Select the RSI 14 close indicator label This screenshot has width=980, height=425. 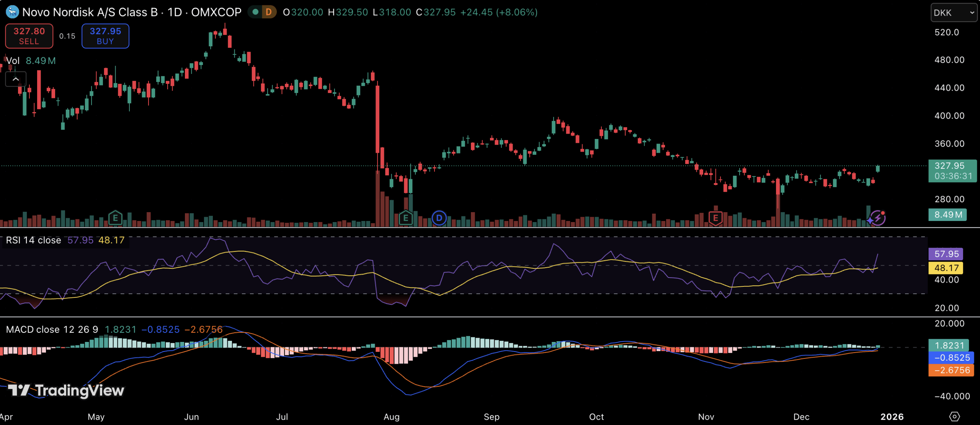point(34,240)
